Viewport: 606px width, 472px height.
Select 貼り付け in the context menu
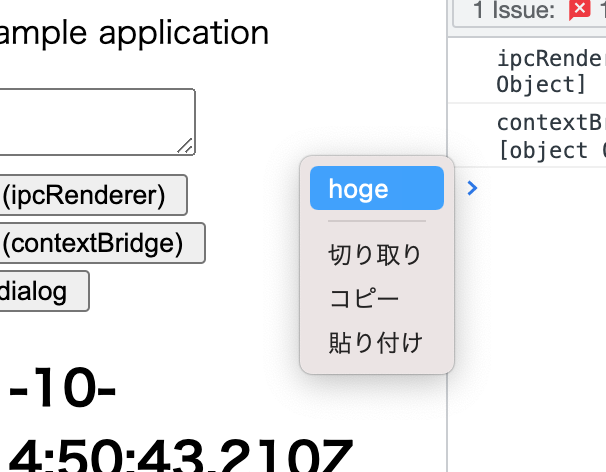coord(375,343)
